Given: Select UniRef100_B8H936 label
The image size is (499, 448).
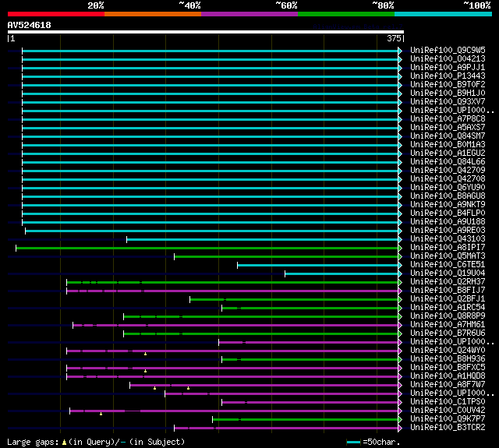Looking at the screenshot, I should pos(448,359).
